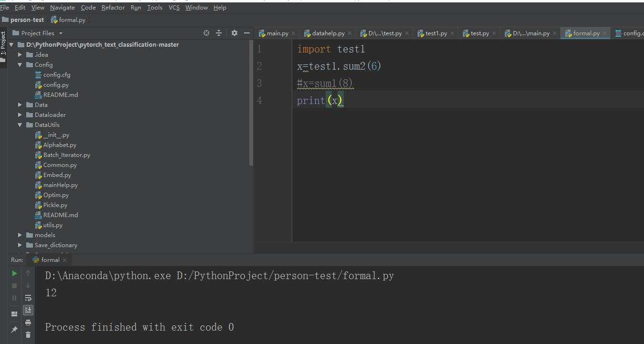Click 'Process finished with exit code 0' output
This screenshot has width=644, height=344.
coord(140,327)
